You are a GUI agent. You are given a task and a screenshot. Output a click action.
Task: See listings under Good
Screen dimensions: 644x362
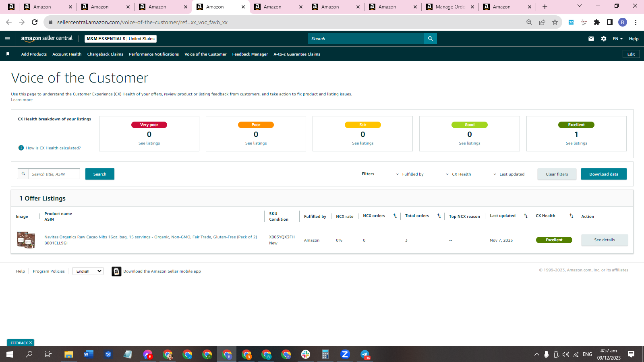coord(470,143)
